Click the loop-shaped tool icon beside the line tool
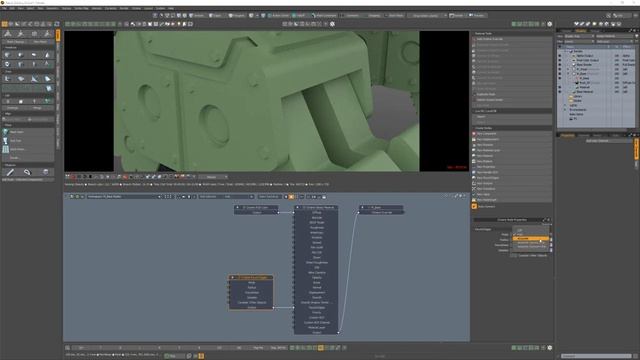The height and width of the screenshot is (360, 640). click(x=27, y=172)
